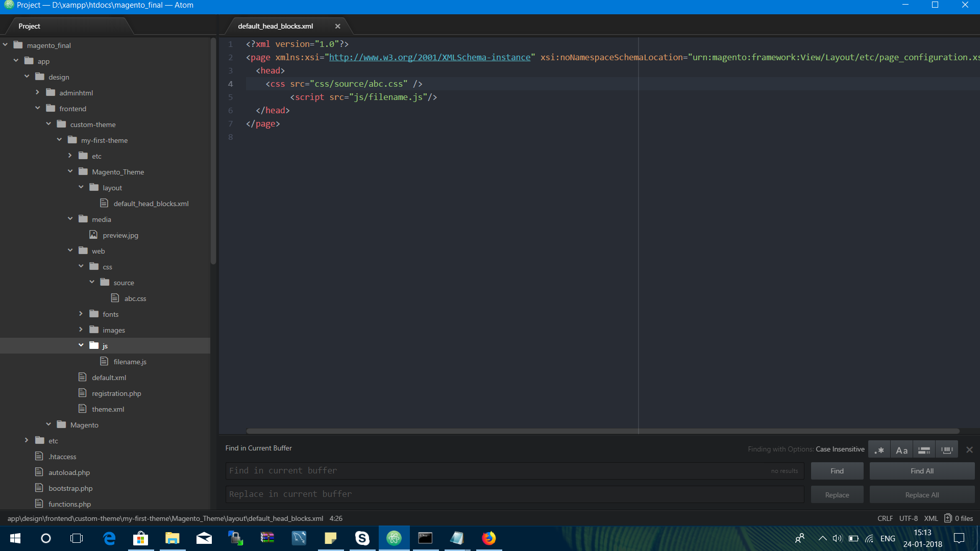Collapse the my-first-theme folder
Screen dimensions: 980x551
(59, 140)
